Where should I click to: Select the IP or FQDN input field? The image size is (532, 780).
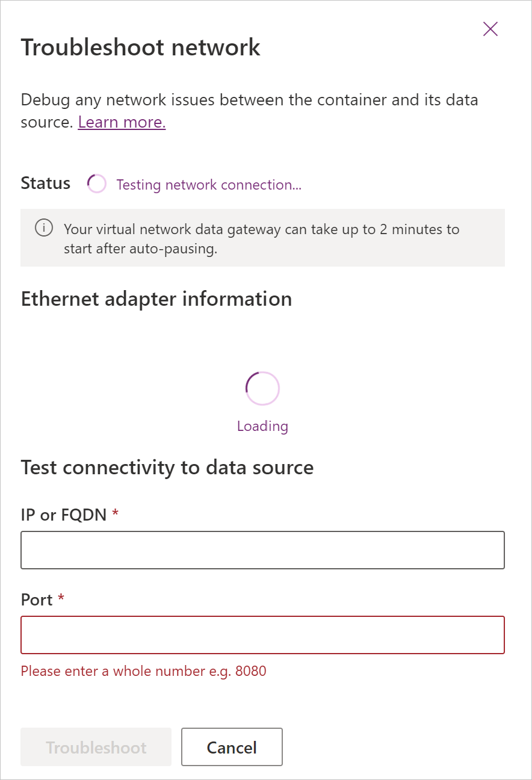click(263, 549)
